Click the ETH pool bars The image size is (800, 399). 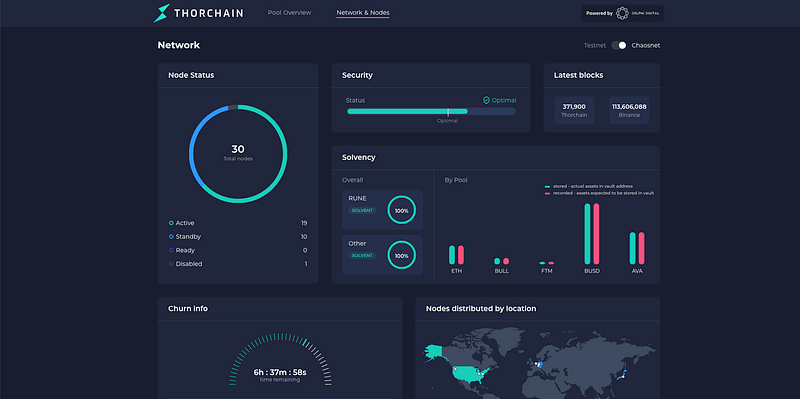(x=457, y=255)
